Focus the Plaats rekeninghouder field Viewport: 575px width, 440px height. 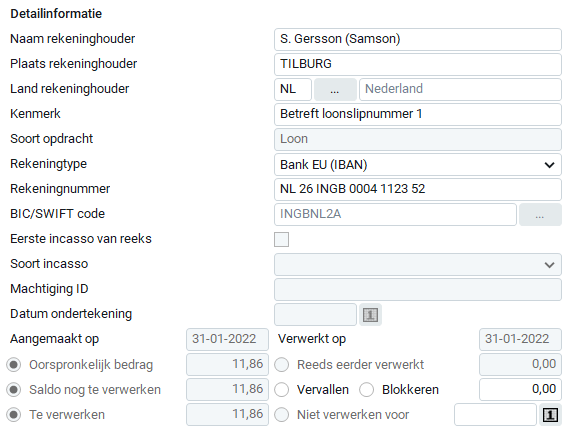click(x=418, y=64)
